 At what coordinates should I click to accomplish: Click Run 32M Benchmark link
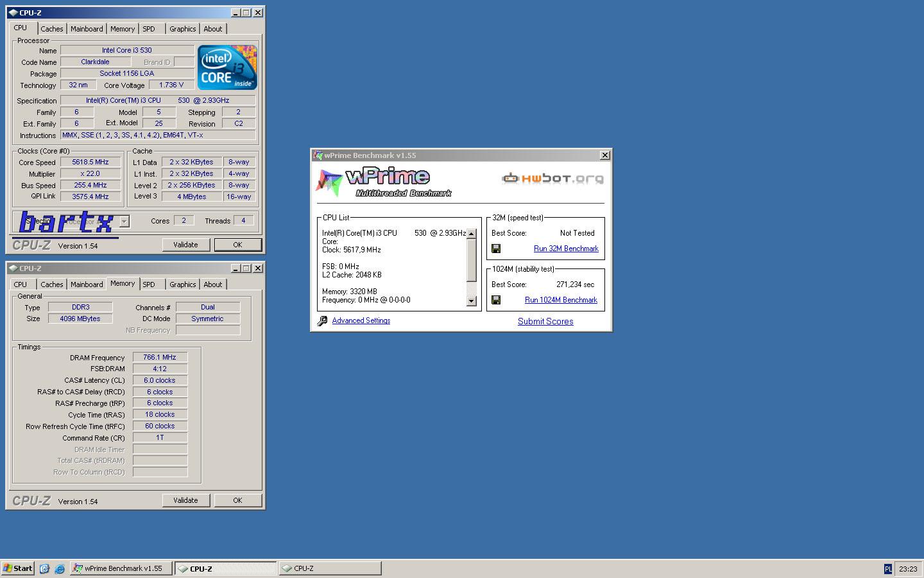point(566,249)
